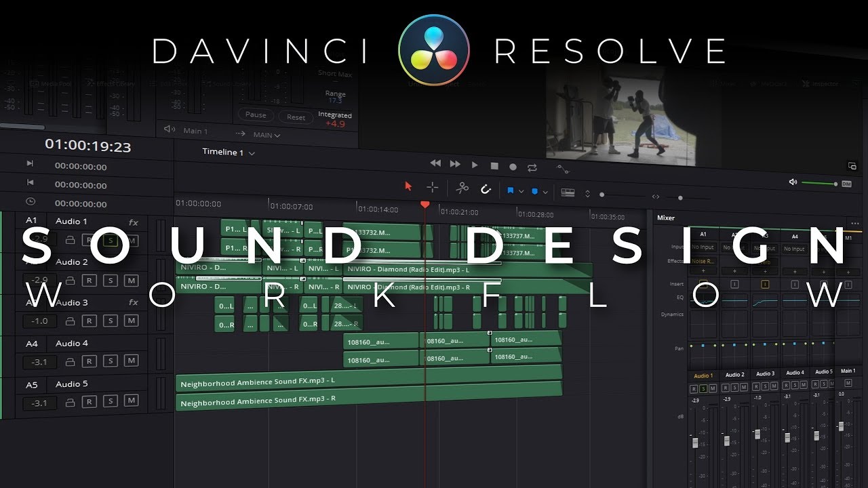Open the Mixer panel options menu

point(854,223)
